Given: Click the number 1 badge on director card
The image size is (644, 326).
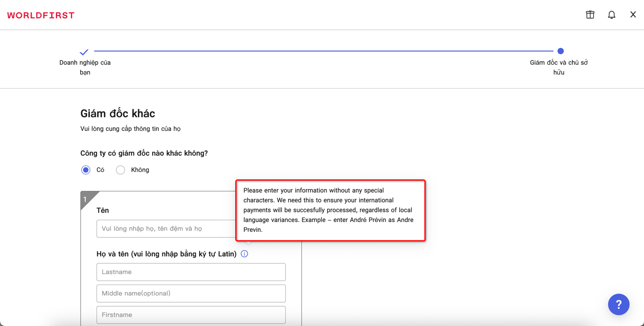Looking at the screenshot, I should pos(86,199).
